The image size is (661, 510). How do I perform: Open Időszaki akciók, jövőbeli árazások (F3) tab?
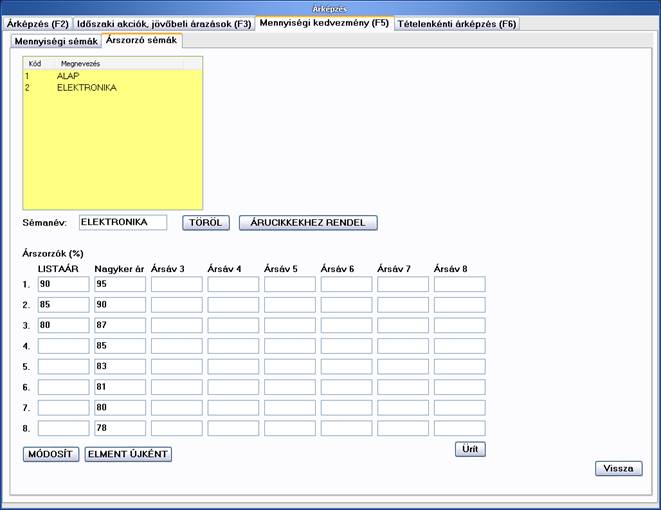pos(164,24)
